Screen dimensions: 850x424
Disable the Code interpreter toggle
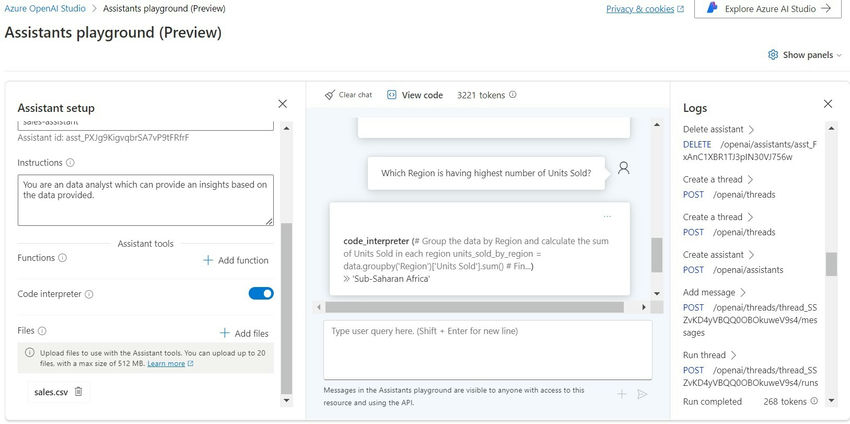point(261,293)
